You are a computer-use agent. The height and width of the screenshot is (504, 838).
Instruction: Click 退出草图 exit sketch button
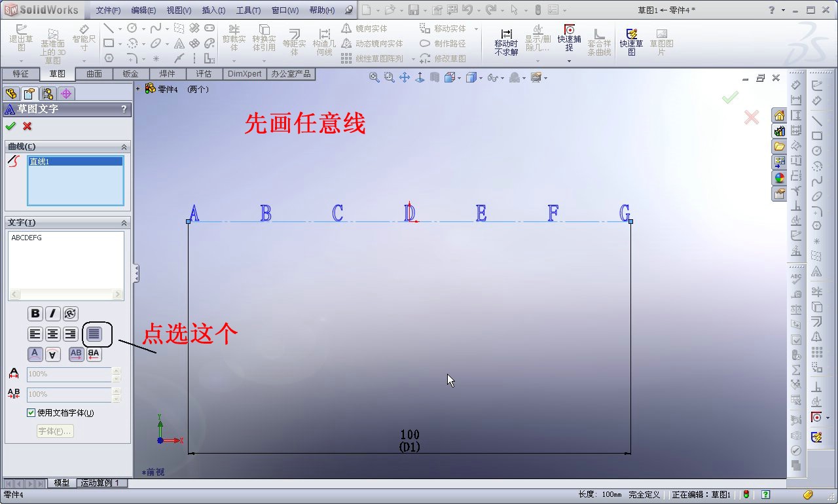21,39
